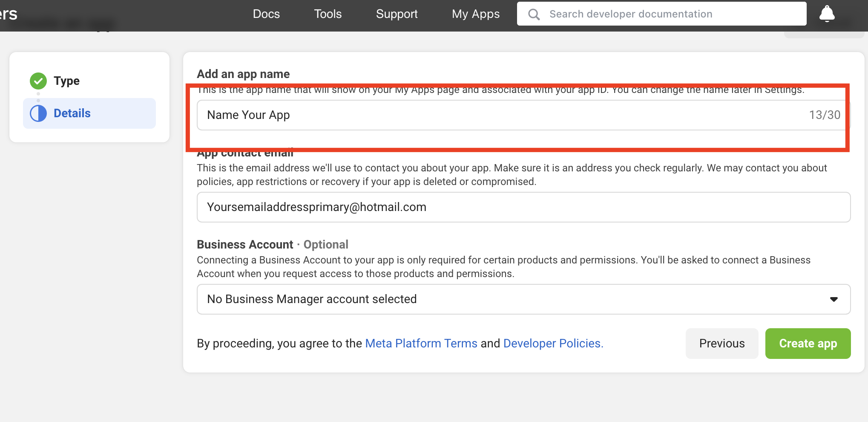Click the notifications bell icon
868x422 pixels.
(x=827, y=14)
